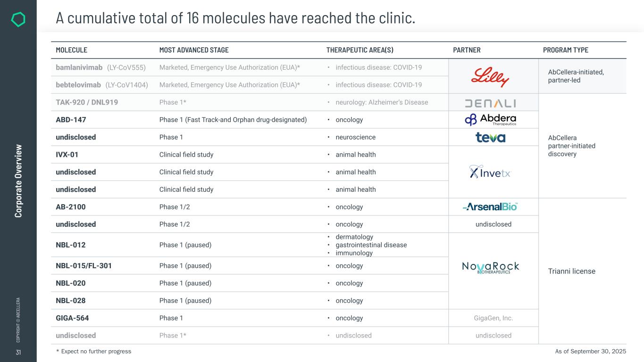The image size is (644, 362).
Task: Click the AbCellera hexagon logo
Action: point(18,19)
